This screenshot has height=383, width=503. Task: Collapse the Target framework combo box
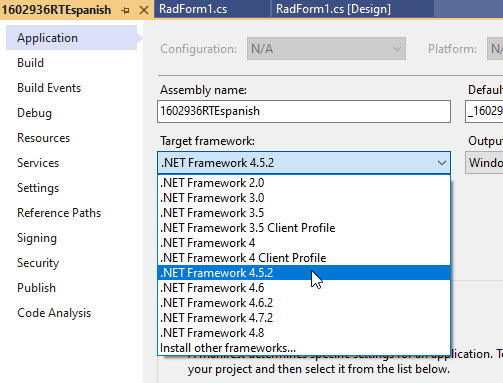pos(304,163)
